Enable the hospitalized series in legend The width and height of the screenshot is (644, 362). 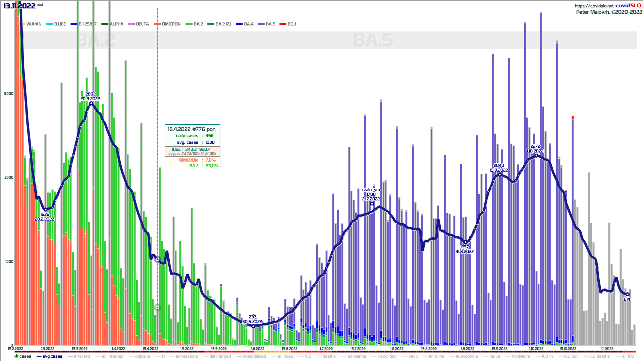coord(251,356)
